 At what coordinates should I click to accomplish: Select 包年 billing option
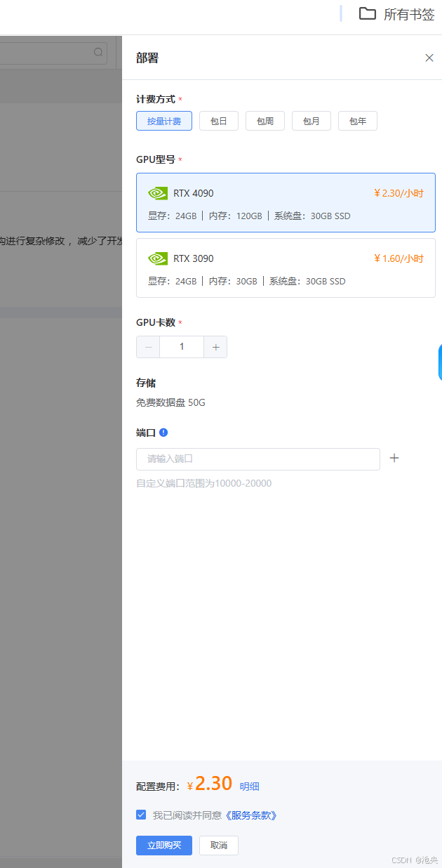point(358,121)
